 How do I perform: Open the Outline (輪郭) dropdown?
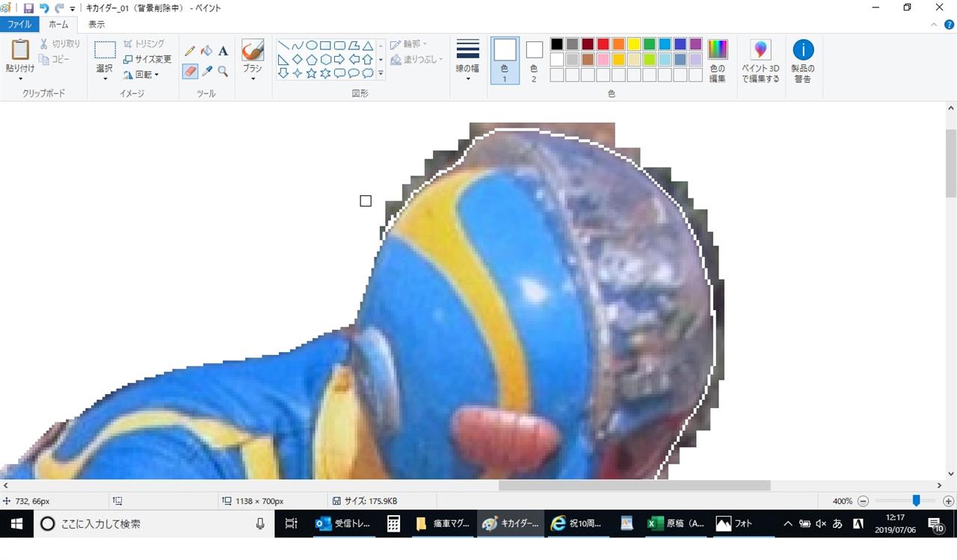coord(410,44)
